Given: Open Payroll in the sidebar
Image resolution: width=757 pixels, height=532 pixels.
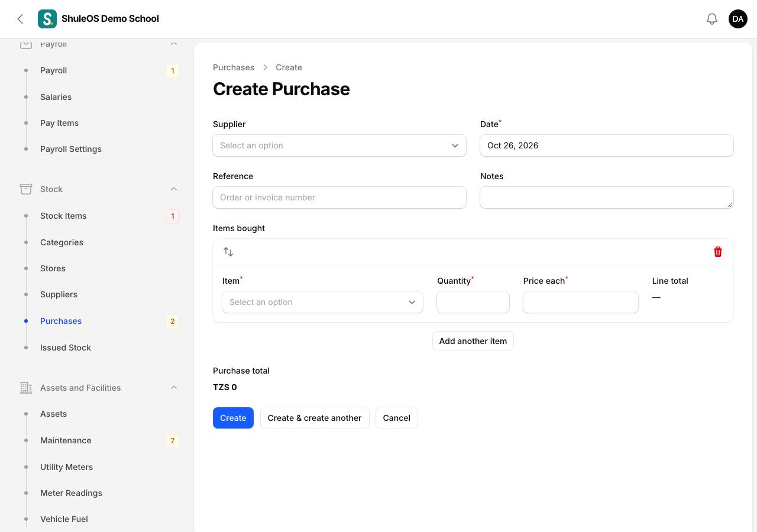Looking at the screenshot, I should [x=53, y=70].
